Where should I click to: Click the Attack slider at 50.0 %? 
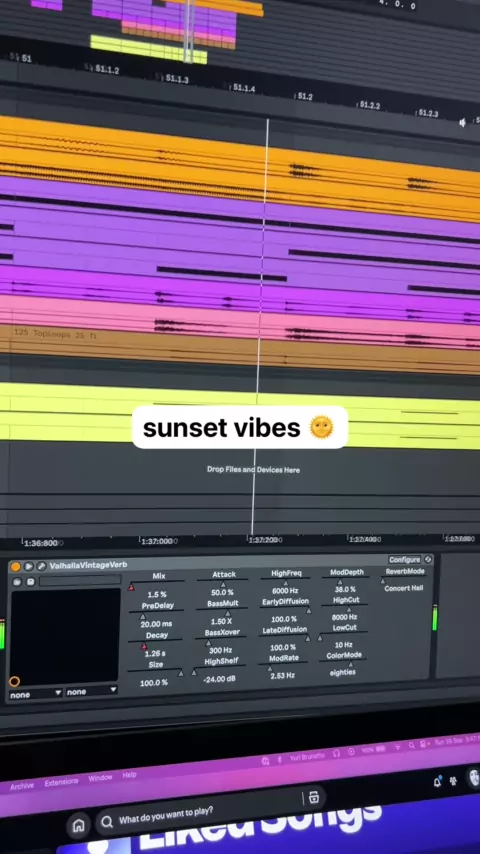(223, 583)
